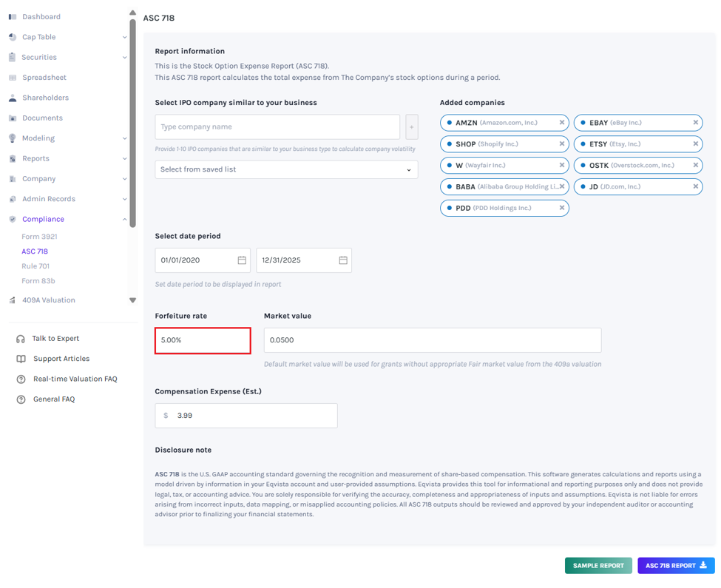721x588 pixels.
Task: Go to Rule 701 compliance page
Action: pyautogui.click(x=35, y=266)
